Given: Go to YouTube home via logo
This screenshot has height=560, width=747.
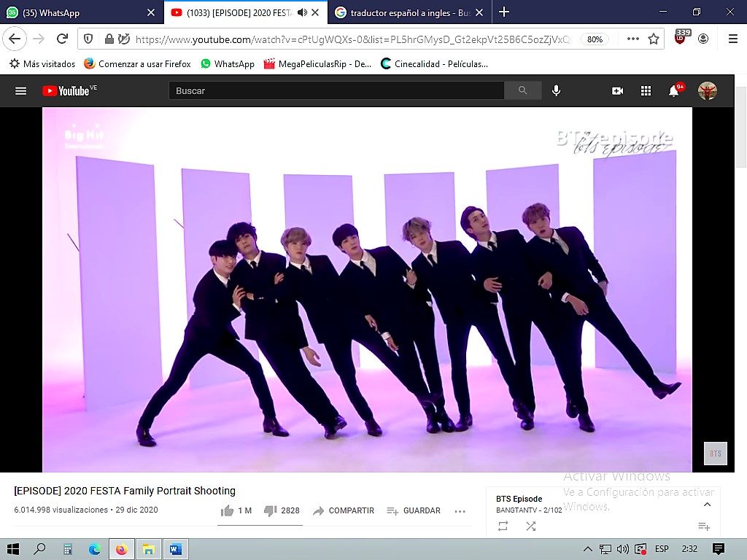Looking at the screenshot, I should tap(69, 91).
